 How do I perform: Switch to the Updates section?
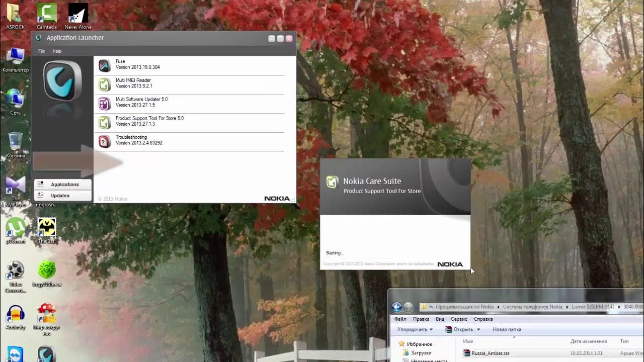click(63, 196)
